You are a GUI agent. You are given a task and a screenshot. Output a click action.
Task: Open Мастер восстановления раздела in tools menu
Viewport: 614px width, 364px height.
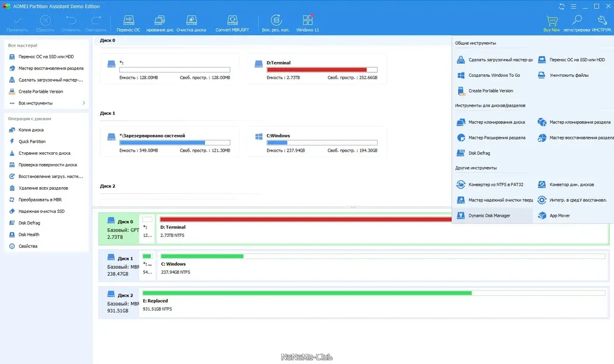575,137
